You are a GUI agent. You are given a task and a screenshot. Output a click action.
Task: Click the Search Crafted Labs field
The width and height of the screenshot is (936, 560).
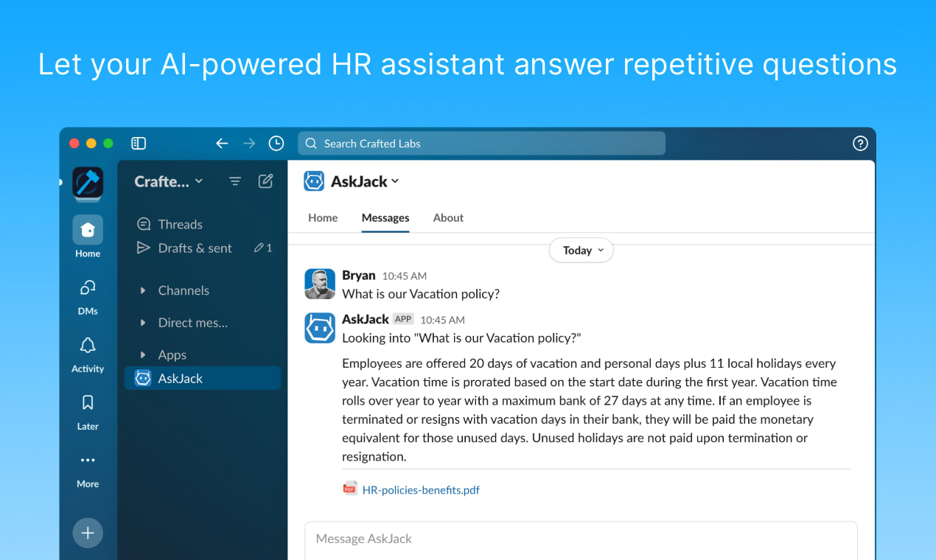coord(481,144)
